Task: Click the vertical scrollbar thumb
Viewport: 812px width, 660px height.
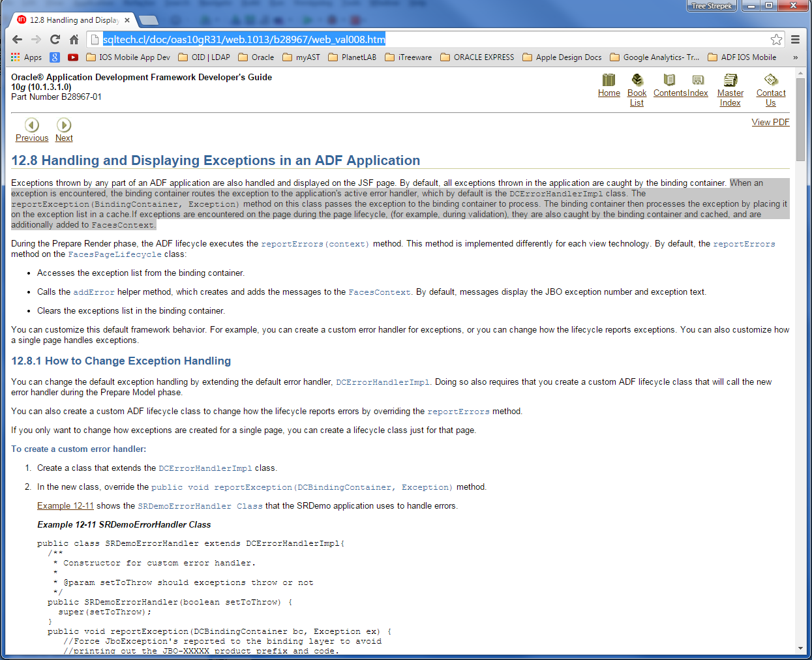Action: point(800,119)
